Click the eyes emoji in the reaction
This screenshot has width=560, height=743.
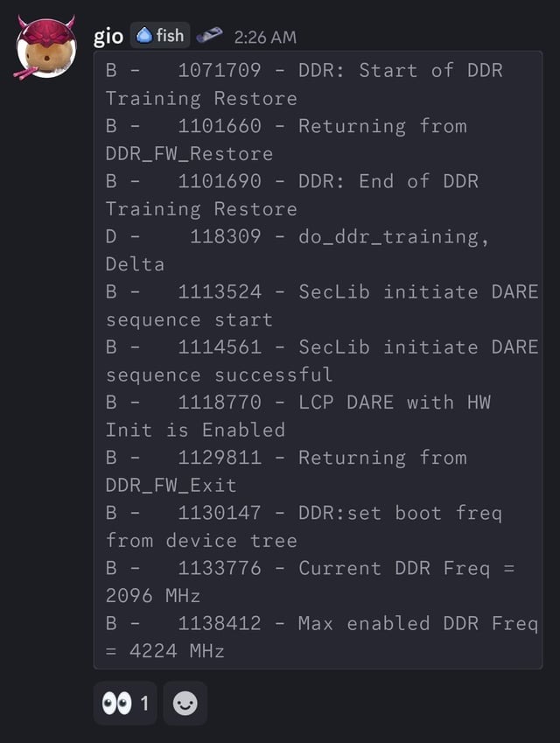pos(115,704)
